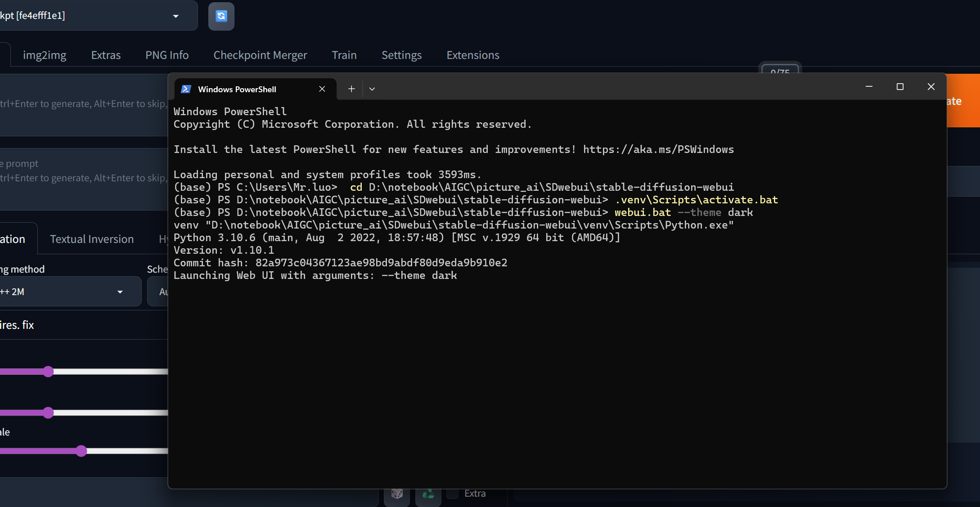Screen dimensions: 980x507
Task: Switch to the img2img tab
Action: [45, 55]
